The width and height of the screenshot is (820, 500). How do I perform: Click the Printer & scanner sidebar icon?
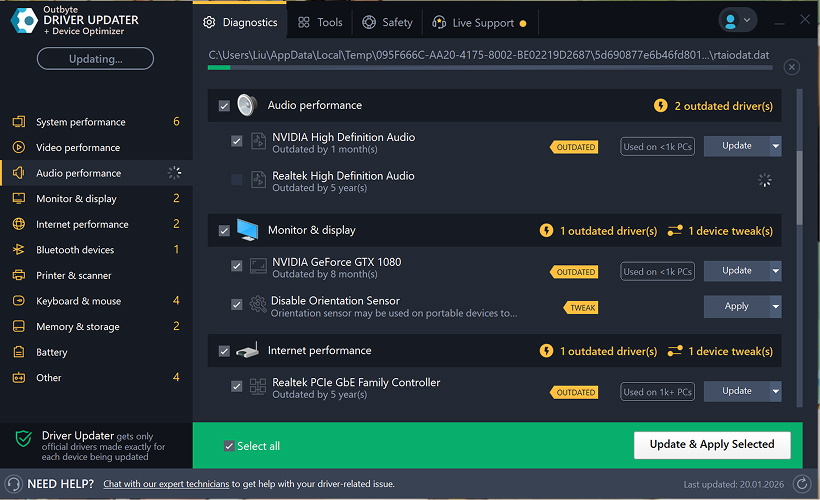(x=18, y=276)
